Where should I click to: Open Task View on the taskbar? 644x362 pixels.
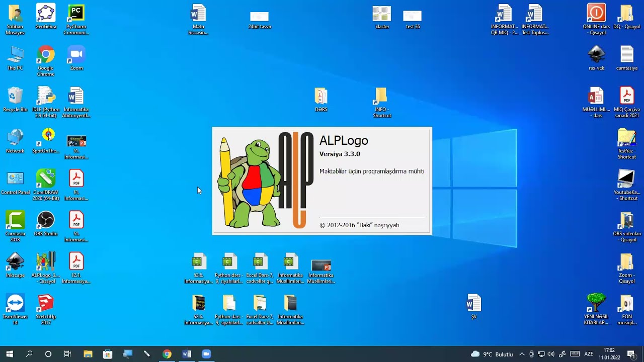(67, 354)
